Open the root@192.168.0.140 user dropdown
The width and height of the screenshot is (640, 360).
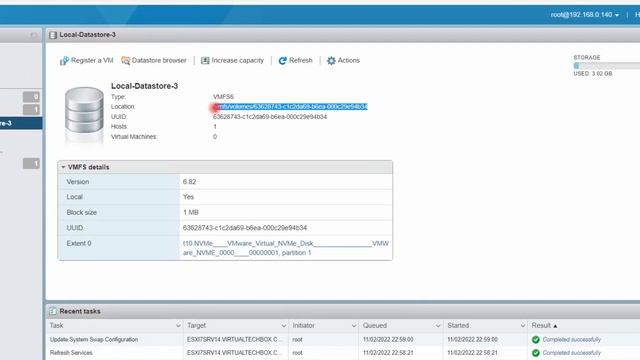pyautogui.click(x=584, y=15)
